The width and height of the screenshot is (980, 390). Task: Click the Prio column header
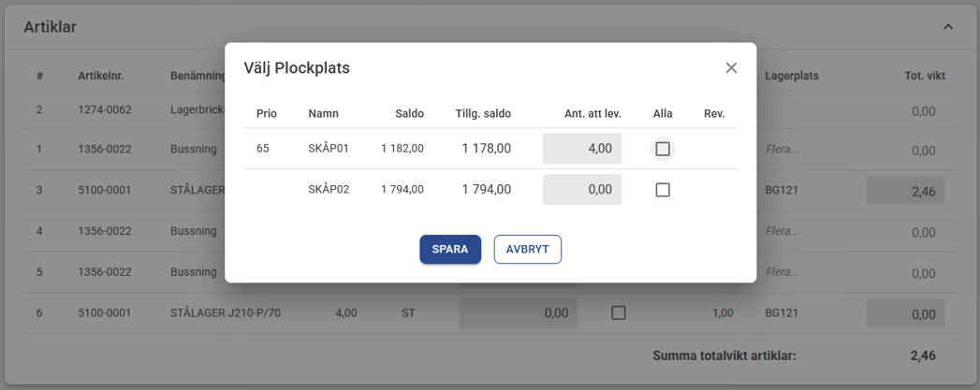click(267, 114)
